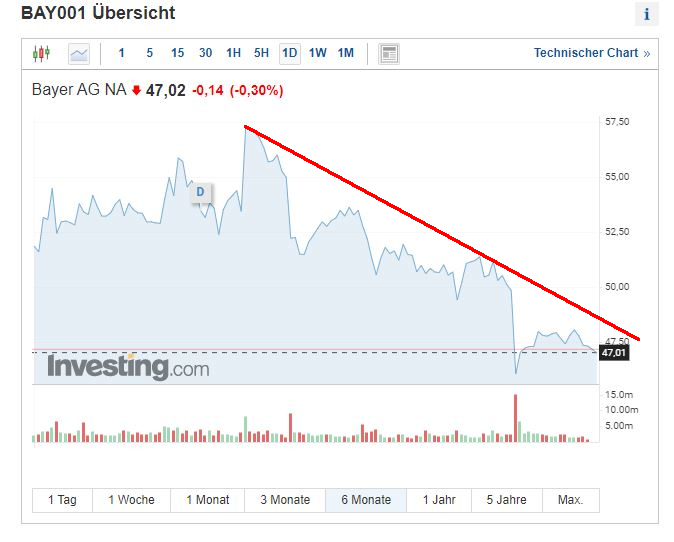Show the 1 Jahr range
Screen dimensions: 674x542
[438, 500]
